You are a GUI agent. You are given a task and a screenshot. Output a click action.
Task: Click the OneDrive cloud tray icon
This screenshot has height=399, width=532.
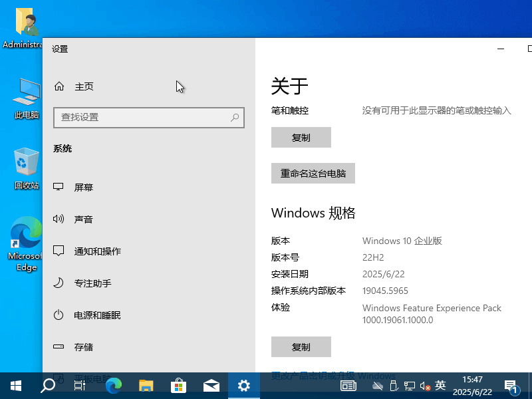tap(377, 386)
